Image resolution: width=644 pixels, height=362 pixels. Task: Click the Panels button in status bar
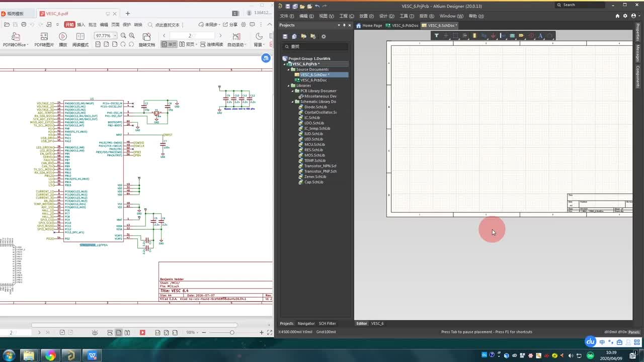click(x=633, y=332)
